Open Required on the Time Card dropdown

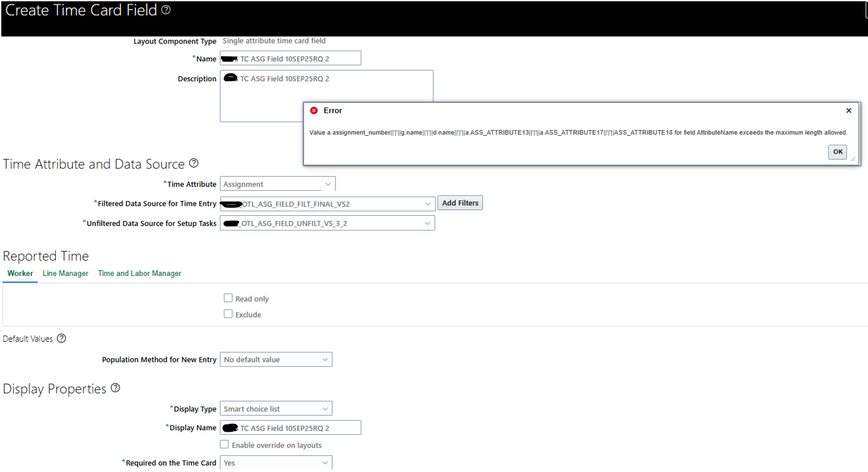[x=276, y=462]
